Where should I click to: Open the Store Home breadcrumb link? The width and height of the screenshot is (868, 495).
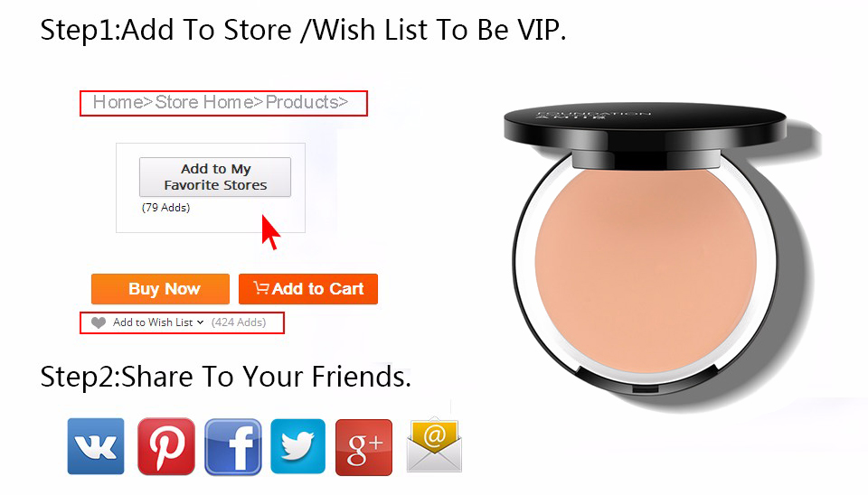pyautogui.click(x=204, y=102)
